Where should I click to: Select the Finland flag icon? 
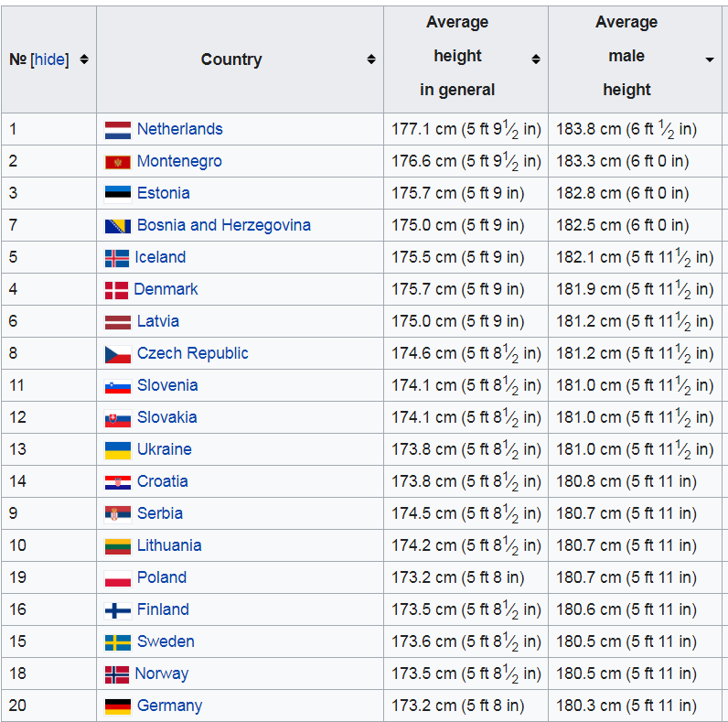click(118, 610)
